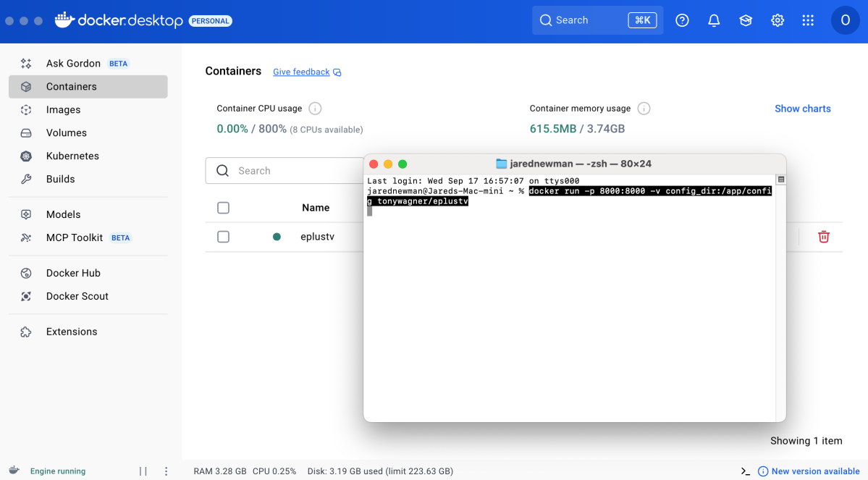Viewport: 868px width, 480px height.
Task: Click the Give feedback link
Action: [301, 72]
